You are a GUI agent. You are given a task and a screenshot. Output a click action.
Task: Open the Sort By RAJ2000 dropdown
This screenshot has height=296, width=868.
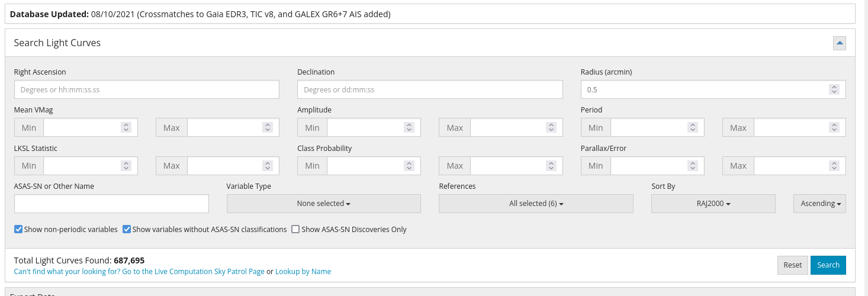pos(713,204)
